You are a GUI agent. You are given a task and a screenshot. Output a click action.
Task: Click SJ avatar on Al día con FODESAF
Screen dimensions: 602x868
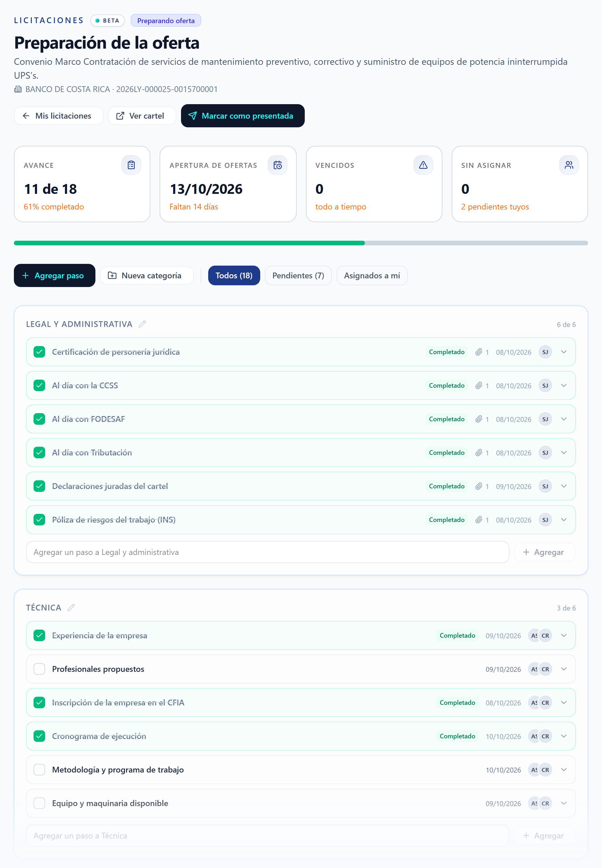(545, 419)
